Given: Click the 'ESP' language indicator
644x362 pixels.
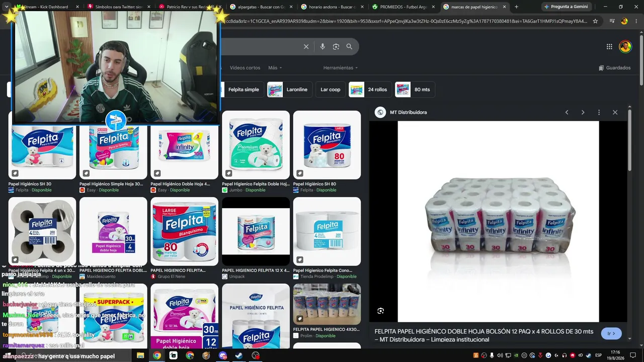Looking at the screenshot, I should point(598,355).
